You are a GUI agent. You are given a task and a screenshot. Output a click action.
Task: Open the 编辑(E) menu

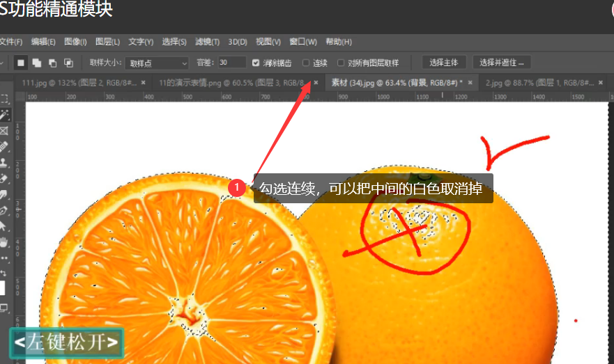click(43, 42)
